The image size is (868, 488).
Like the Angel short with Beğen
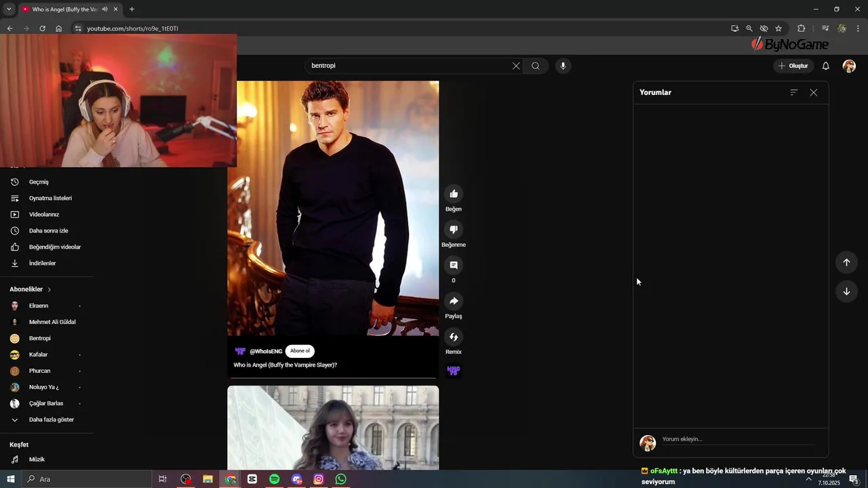[x=454, y=194]
